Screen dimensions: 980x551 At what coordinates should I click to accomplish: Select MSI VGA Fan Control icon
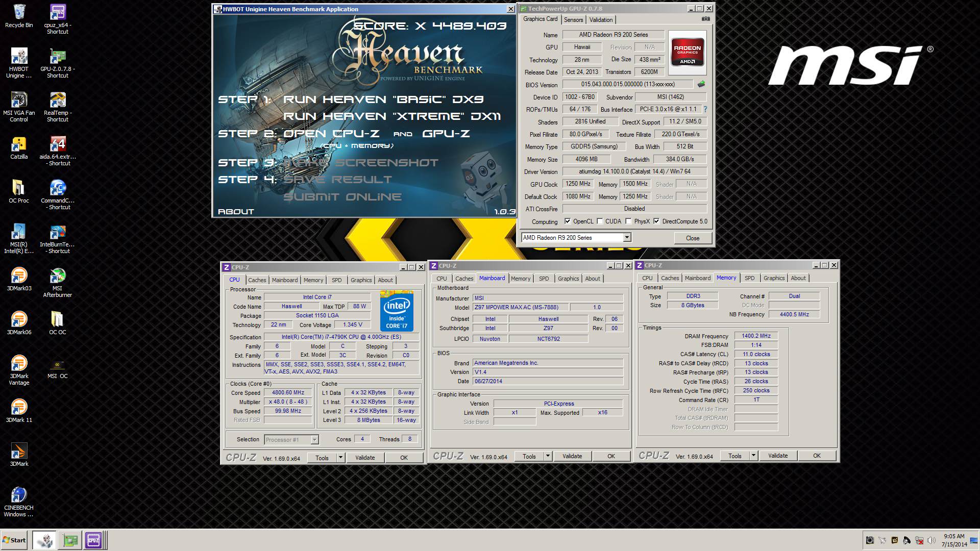[19, 107]
